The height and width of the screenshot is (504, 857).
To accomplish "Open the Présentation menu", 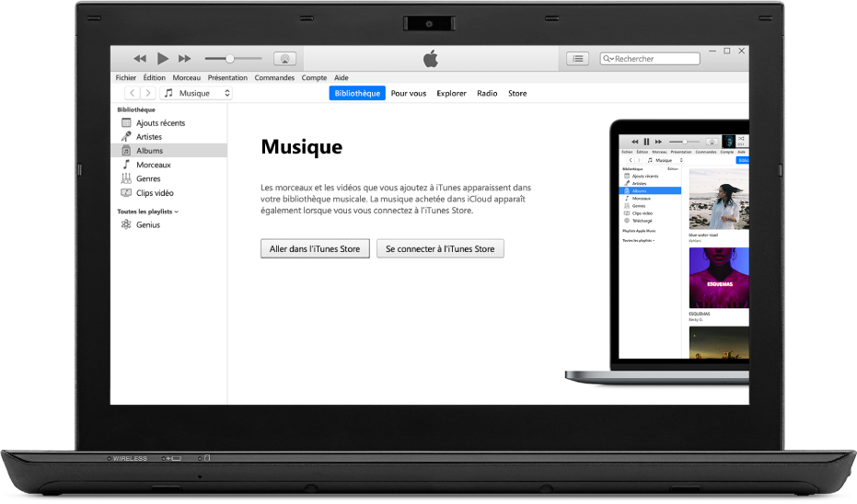I will (227, 77).
